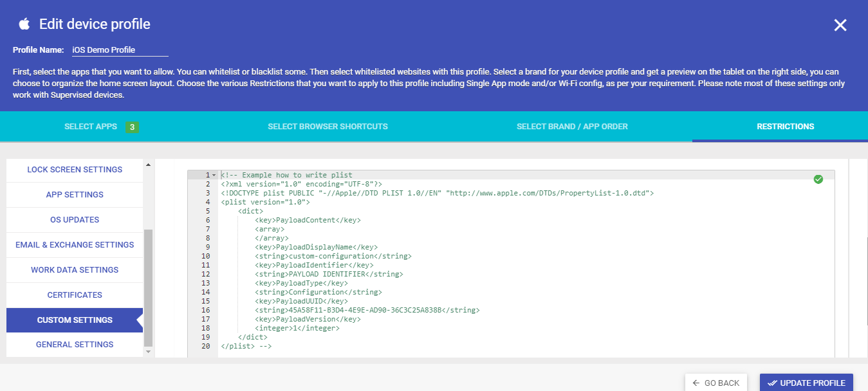Click the xml version declaration line
Image resolution: width=868 pixels, height=391 pixels.
pos(301,184)
